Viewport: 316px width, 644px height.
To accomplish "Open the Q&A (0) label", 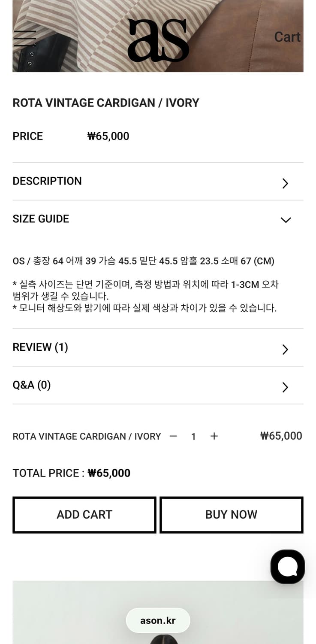I will pos(32,385).
